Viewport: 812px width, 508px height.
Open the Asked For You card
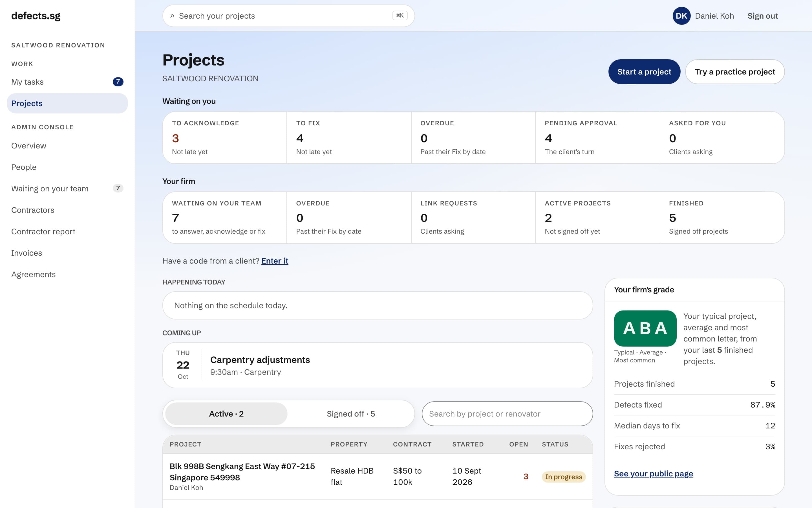click(x=722, y=137)
